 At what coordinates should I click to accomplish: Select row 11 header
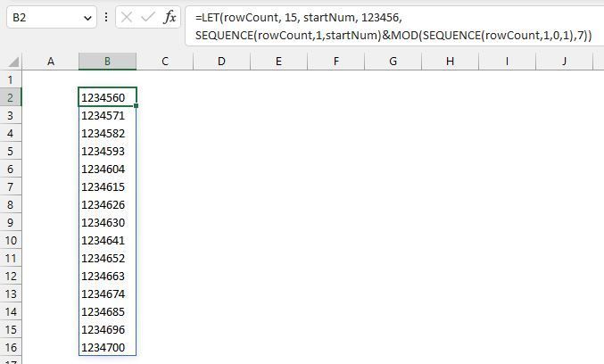(11, 258)
